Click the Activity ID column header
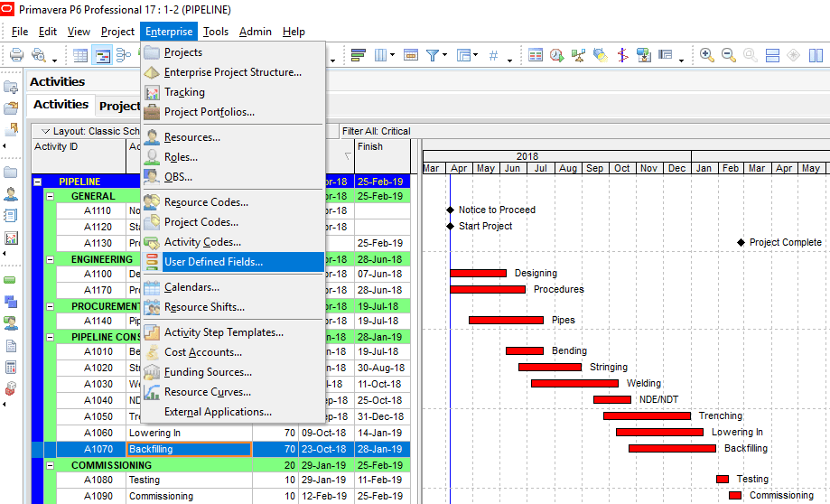Screen dimensions: 830x504 coord(79,156)
